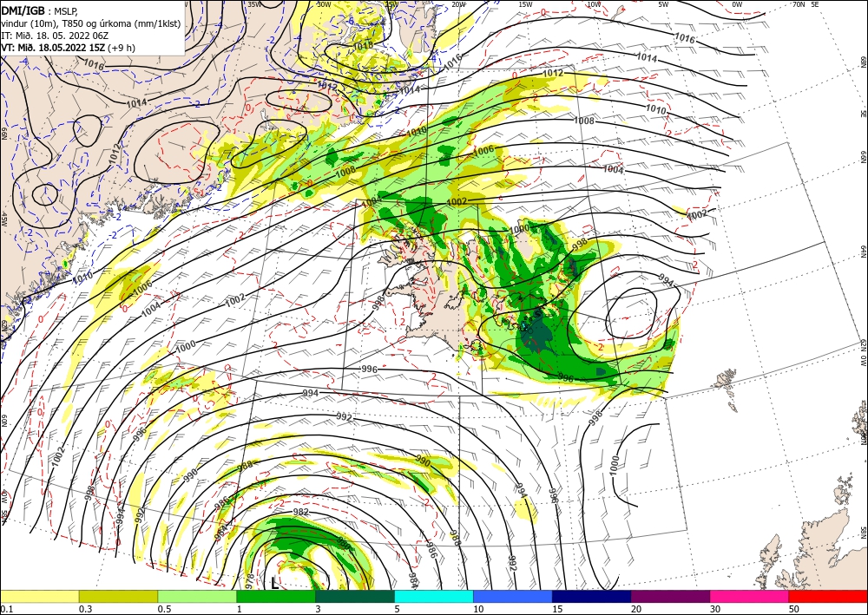Click the '1018' isobar label
The image size is (868, 615).
click(363, 45)
